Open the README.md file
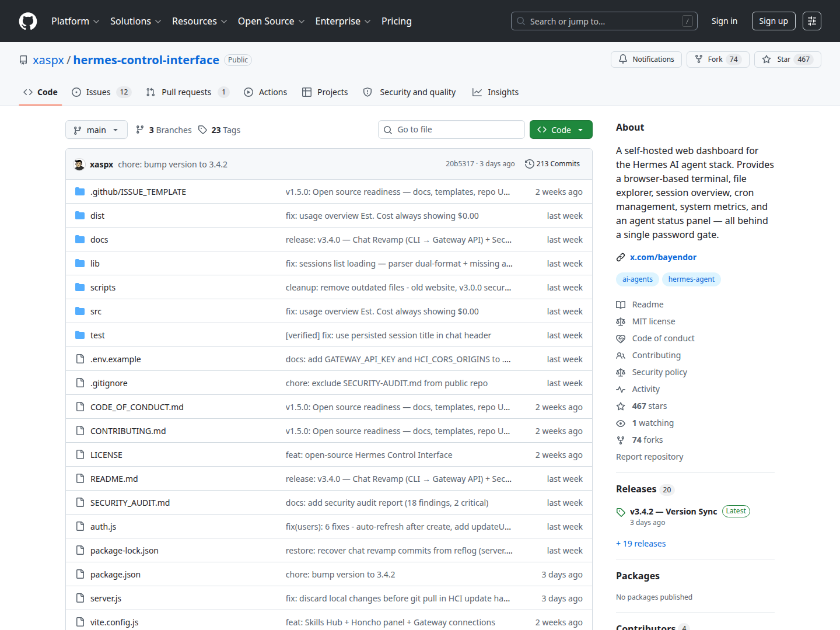The width and height of the screenshot is (840, 630). 114,479
